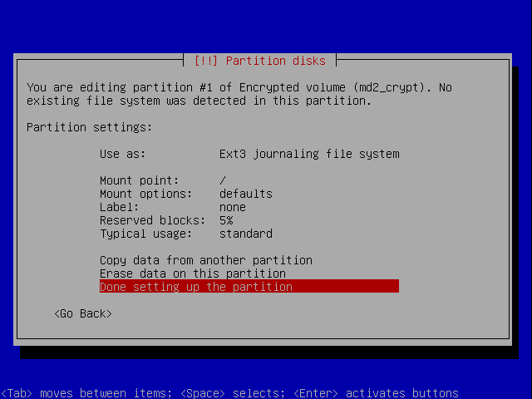Choose 'Copy data from another partition'
Image resolution: width=532 pixels, height=399 pixels.
249,260
